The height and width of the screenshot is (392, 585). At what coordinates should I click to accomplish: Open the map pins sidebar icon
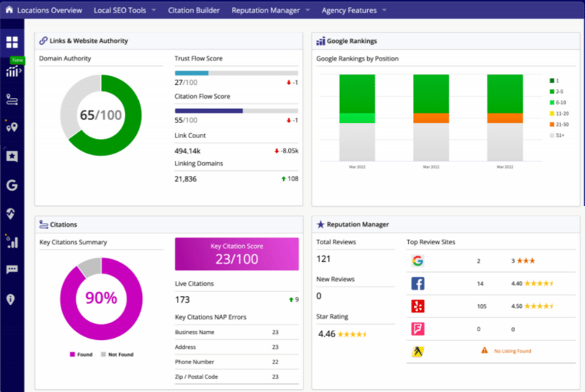[12, 127]
